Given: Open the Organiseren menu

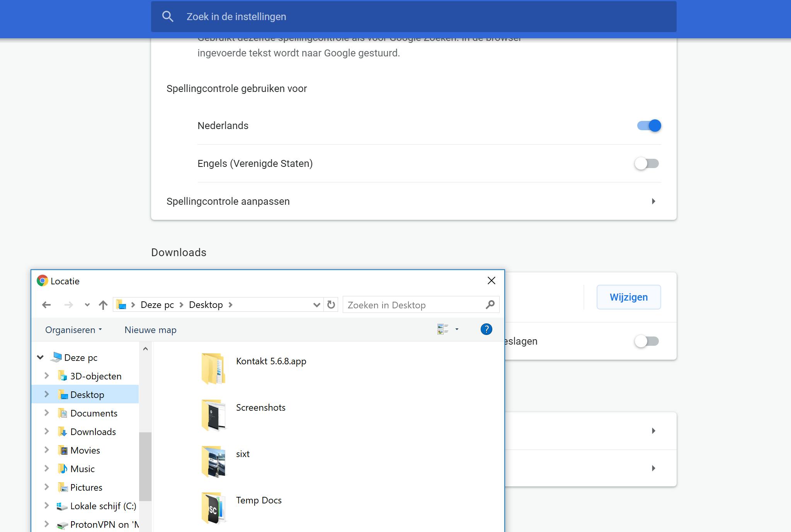Looking at the screenshot, I should coord(73,330).
